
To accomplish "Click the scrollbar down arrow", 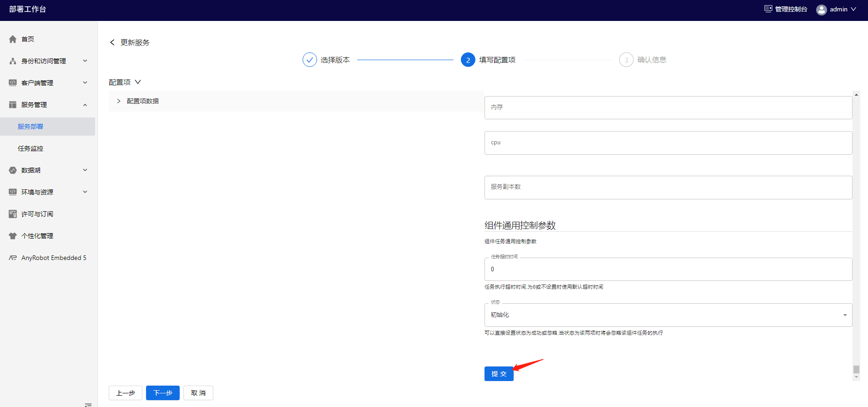I will [x=856, y=377].
